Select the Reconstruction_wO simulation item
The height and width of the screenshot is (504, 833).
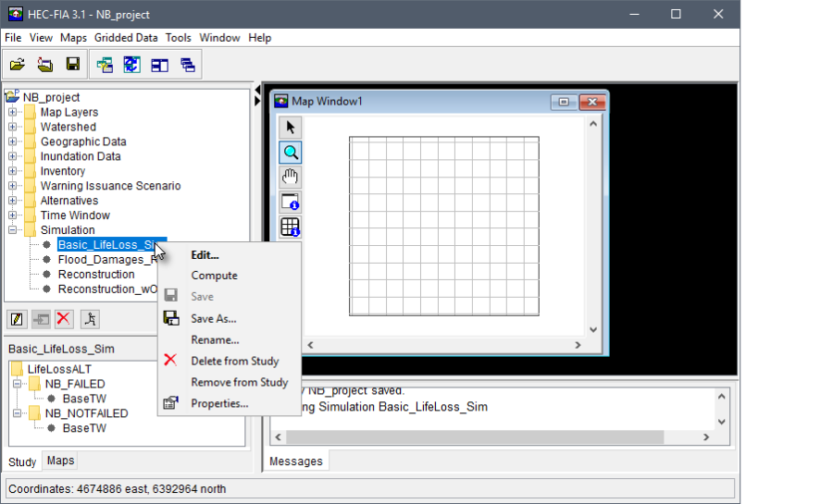click(x=108, y=289)
